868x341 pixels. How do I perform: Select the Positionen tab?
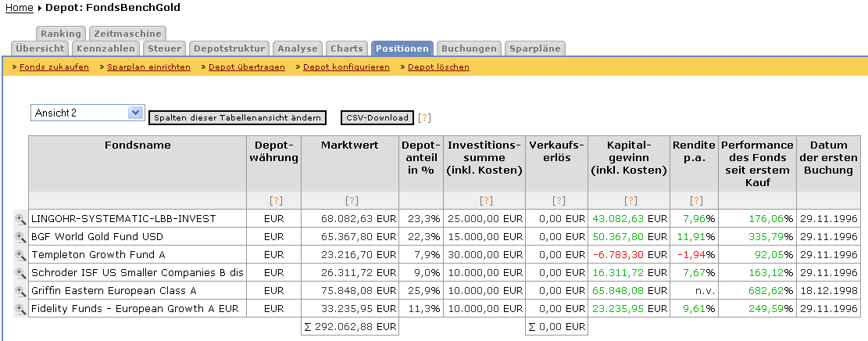point(402,48)
